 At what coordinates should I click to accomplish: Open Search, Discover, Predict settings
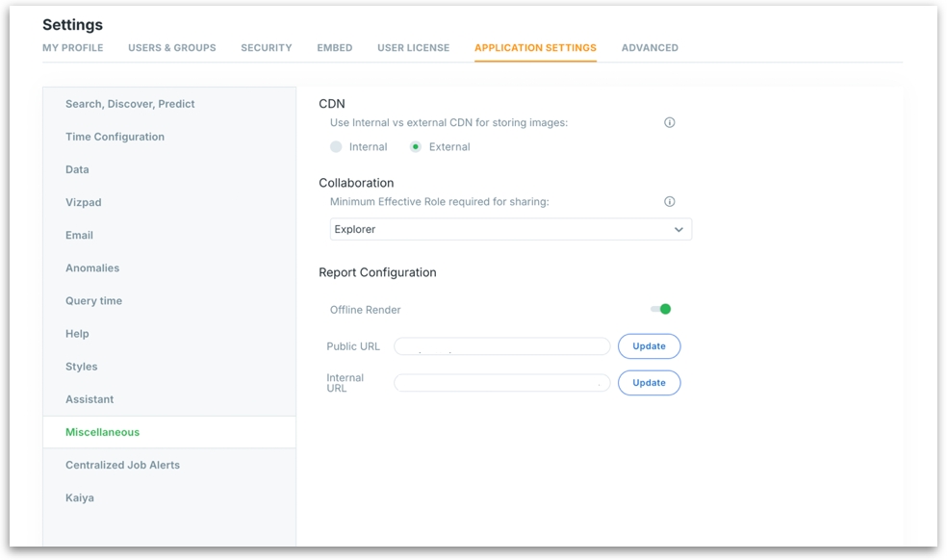(x=130, y=104)
